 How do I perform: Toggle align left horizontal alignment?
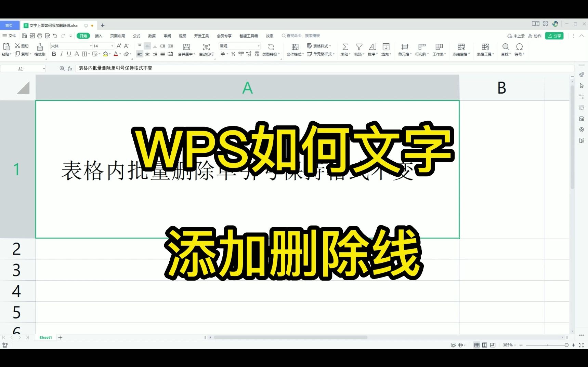pos(140,54)
